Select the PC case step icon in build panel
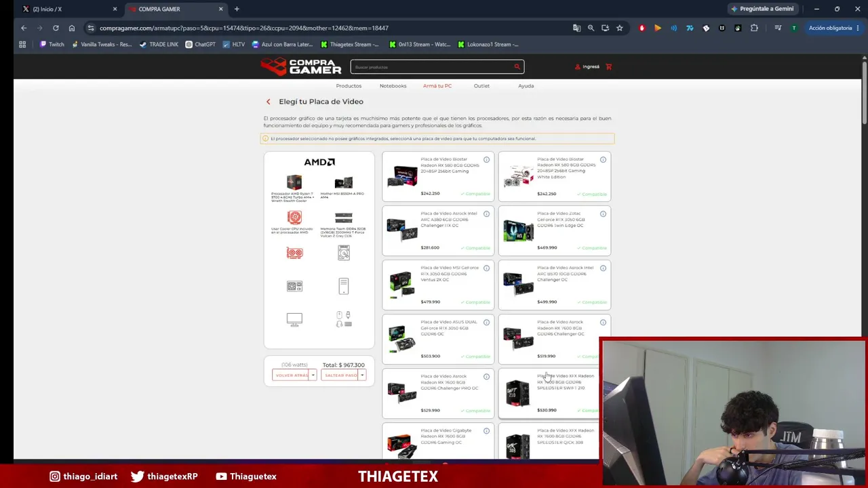Screen dimensions: 868x488 click(344, 286)
